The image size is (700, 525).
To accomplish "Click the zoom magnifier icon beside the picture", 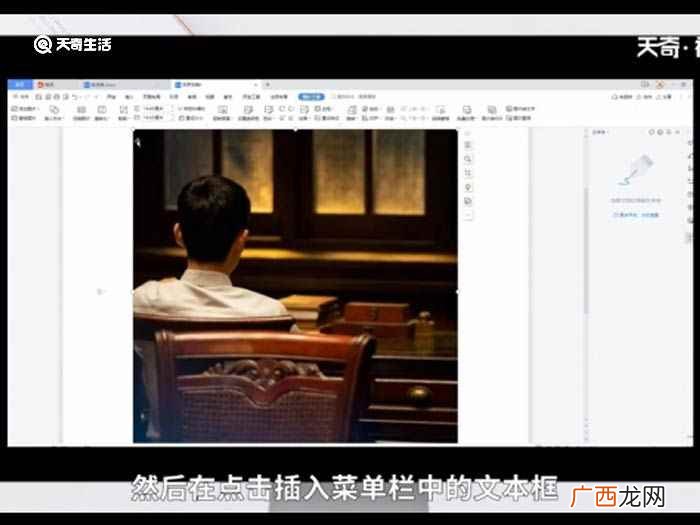I will 468,159.
